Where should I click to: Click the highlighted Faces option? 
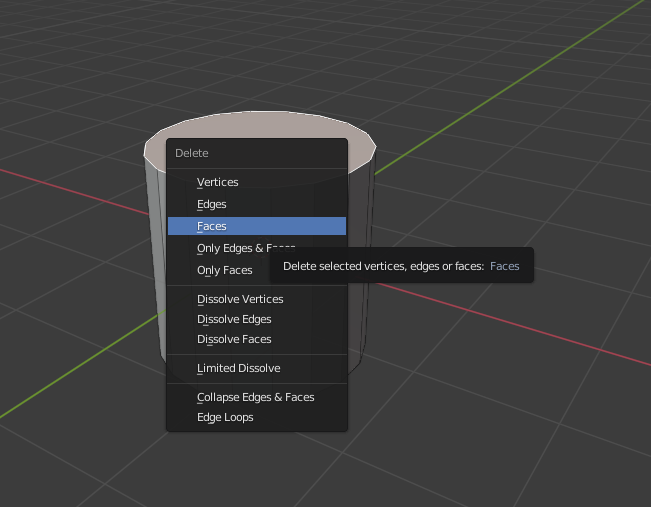point(257,226)
